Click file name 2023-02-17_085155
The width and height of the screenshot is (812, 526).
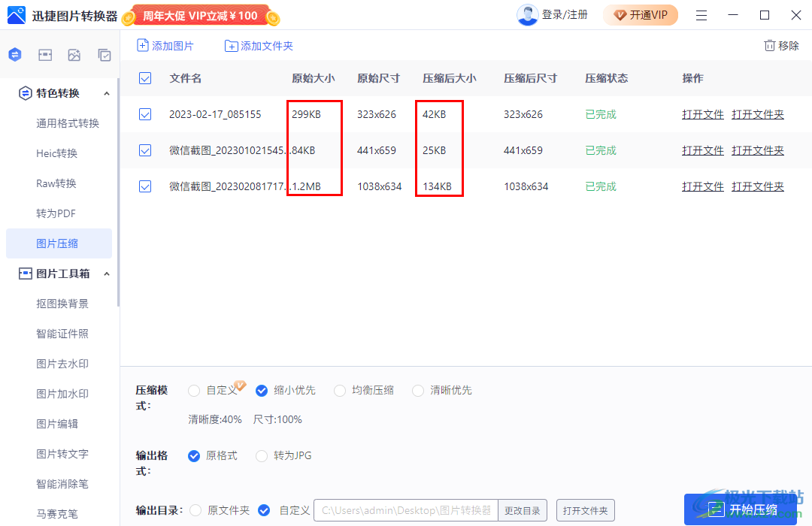point(215,114)
